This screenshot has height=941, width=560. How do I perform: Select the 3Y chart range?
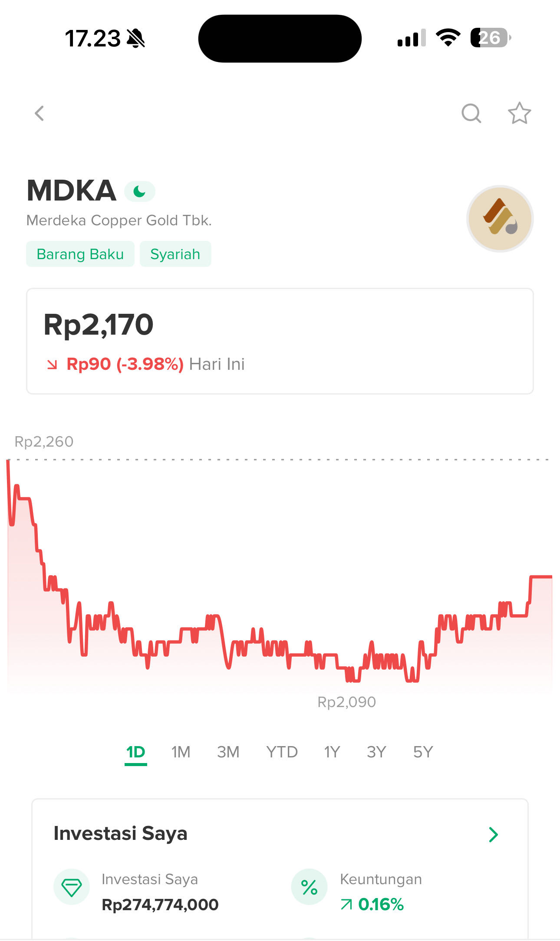[376, 752]
